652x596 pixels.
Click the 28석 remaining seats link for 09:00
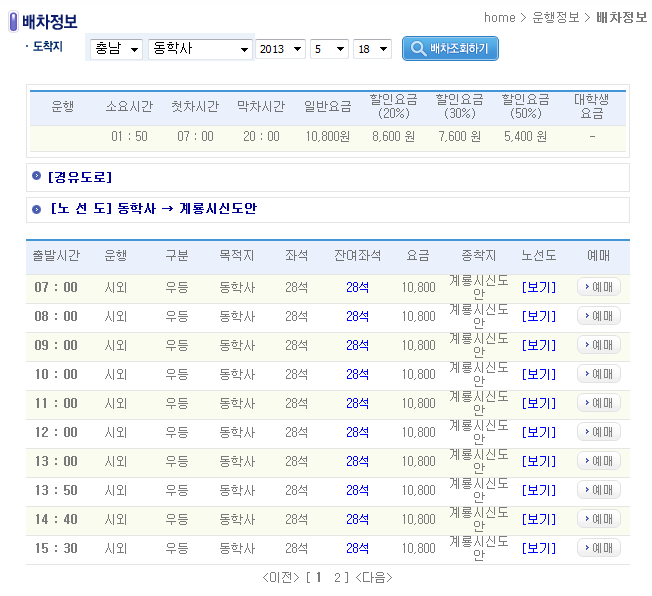tap(357, 345)
